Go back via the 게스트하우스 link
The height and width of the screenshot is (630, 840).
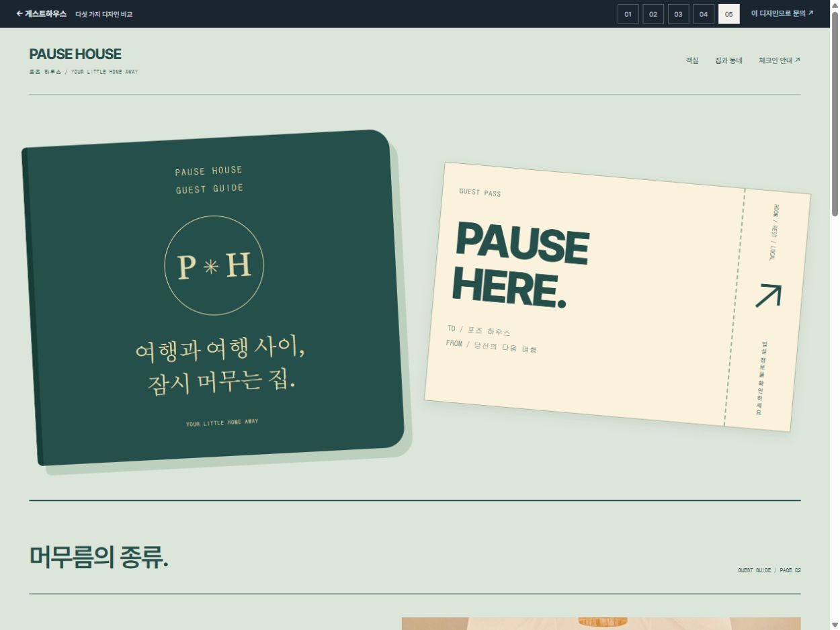[x=41, y=13]
